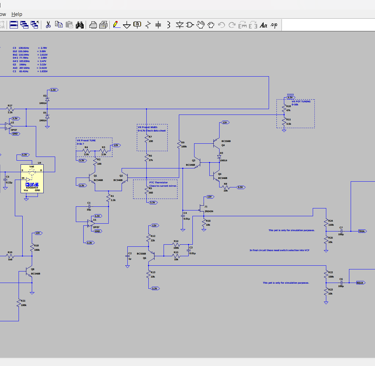Click the Redo toolbar icon
Screen dimensions: 375x366
point(232,25)
